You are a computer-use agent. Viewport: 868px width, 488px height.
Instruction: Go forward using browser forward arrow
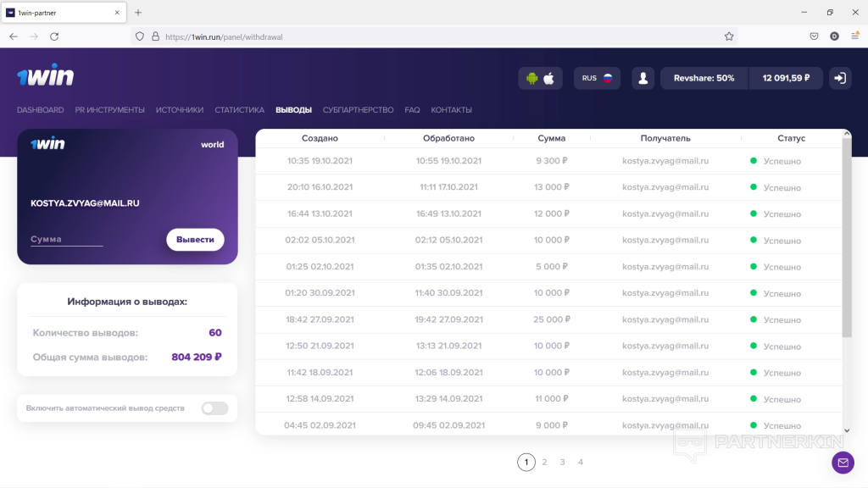pyautogui.click(x=34, y=36)
